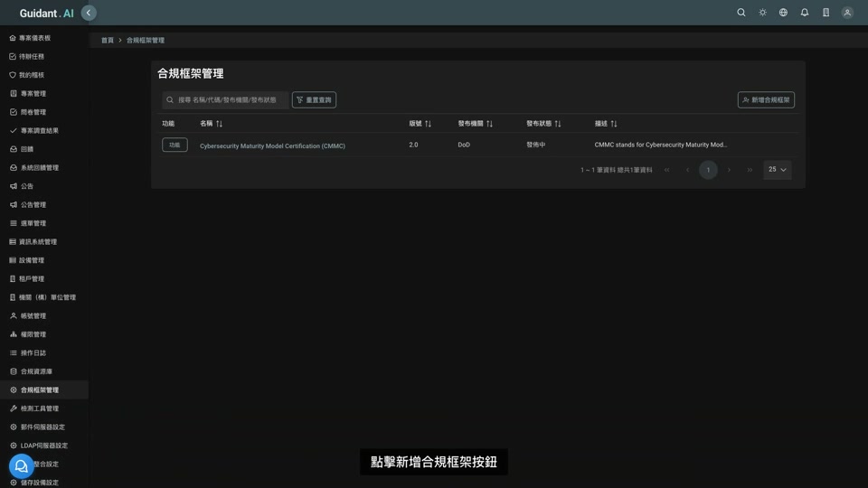The image size is (868, 488).
Task: Sort by 發布機關 column arrows
Action: click(489, 124)
